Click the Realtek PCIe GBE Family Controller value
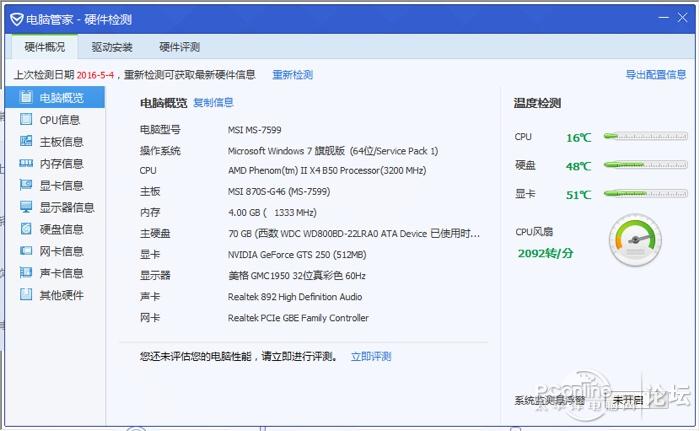This screenshot has height=431, width=700. 298,318
